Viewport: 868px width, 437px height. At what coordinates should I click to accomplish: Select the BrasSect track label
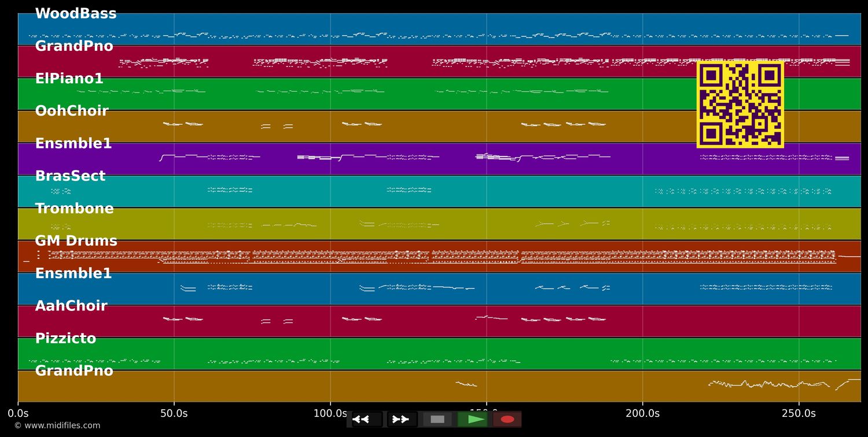click(70, 176)
